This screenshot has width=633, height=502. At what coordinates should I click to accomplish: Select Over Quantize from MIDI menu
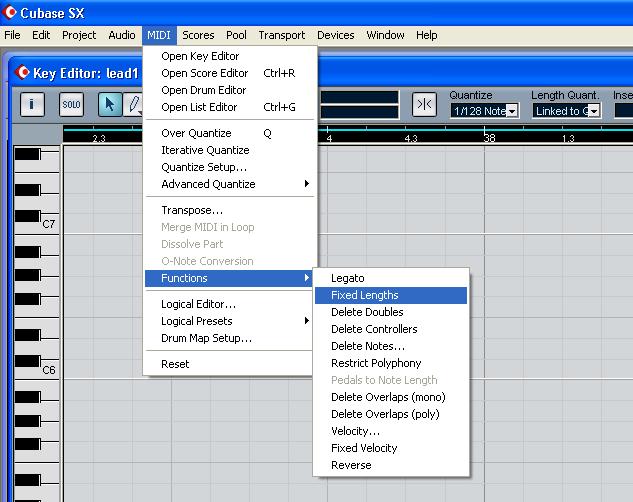coord(229,133)
